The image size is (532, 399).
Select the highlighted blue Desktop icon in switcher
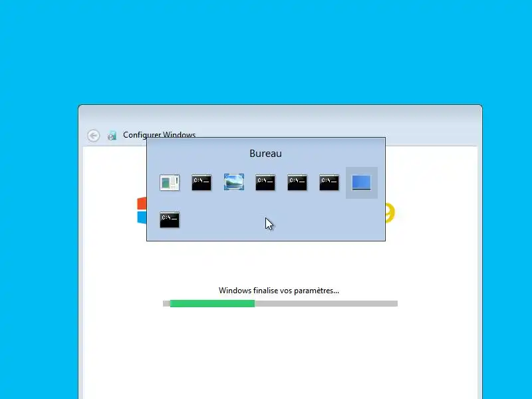(x=361, y=182)
